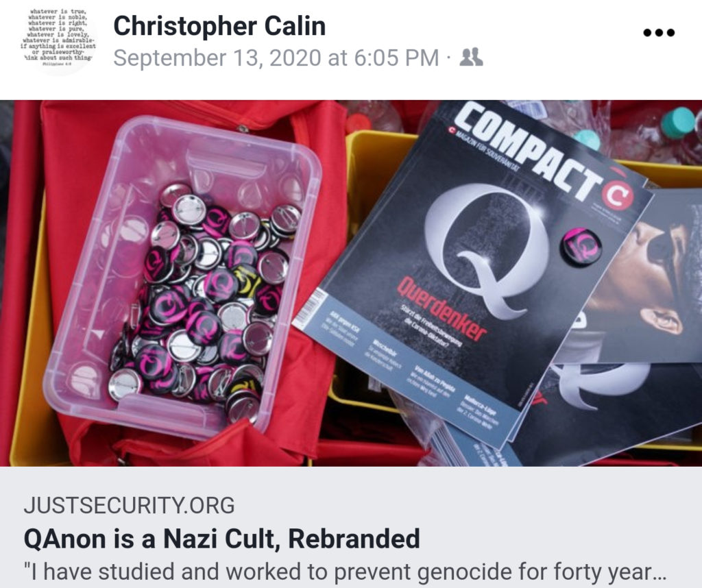Click the friends audience icon beside timestamp
Image resolution: width=702 pixels, height=588 pixels.
[472, 58]
